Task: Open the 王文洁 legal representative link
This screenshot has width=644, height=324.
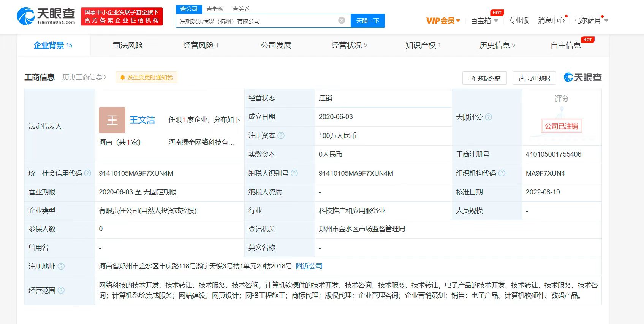Action: click(142, 120)
